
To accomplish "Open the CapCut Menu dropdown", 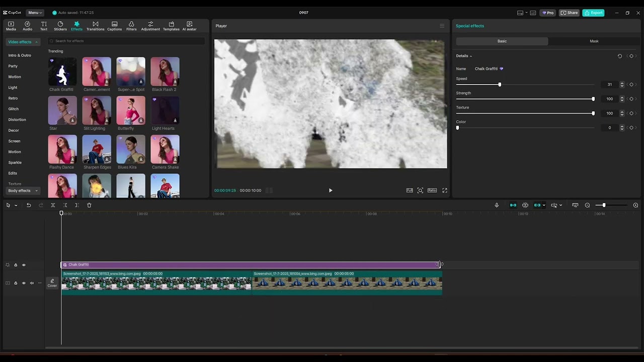I will click(35, 13).
